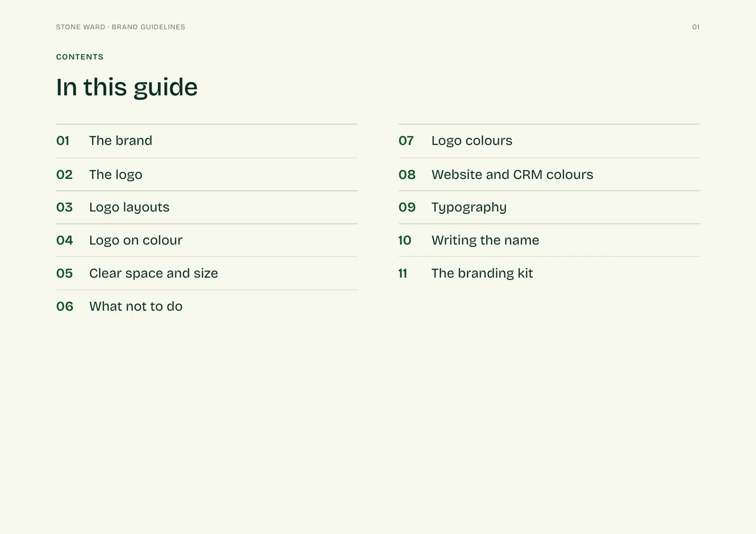Click the green CONTENTS label
This screenshot has height=534, width=756.
(x=80, y=57)
